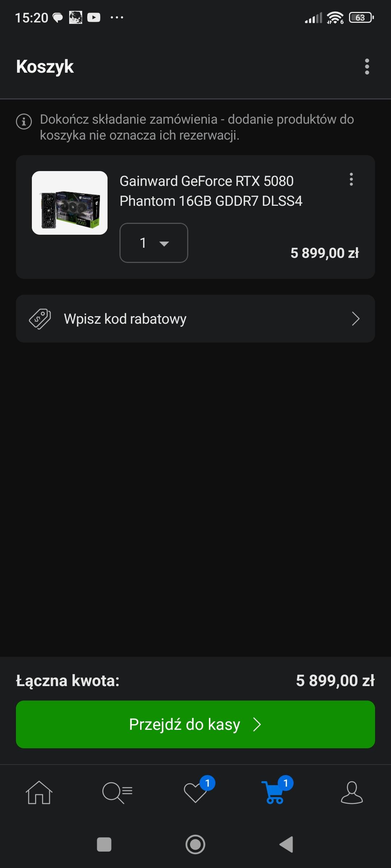Open the cart icon in the bottom bar
391x868 pixels.
point(274,793)
